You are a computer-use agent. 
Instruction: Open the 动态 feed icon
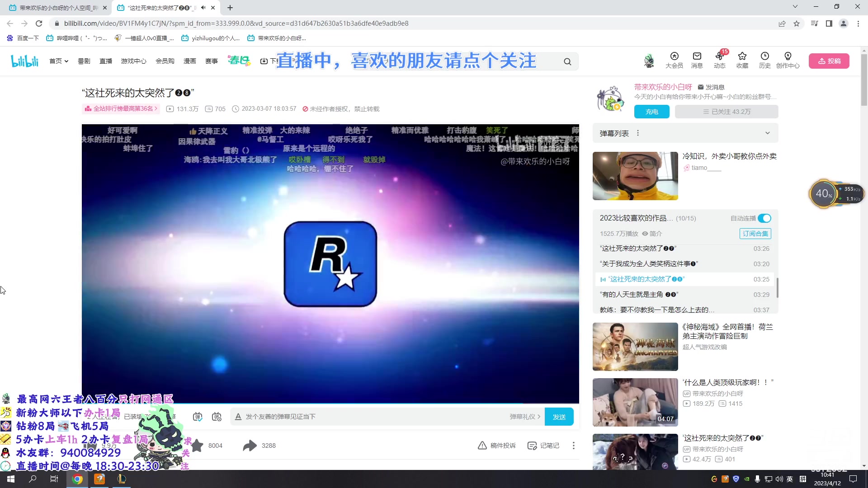coord(720,60)
